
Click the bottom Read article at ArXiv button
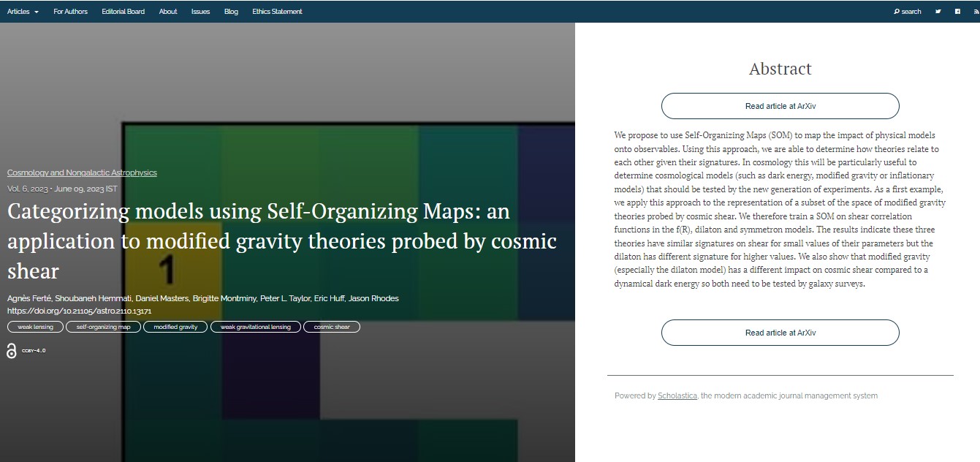click(780, 333)
